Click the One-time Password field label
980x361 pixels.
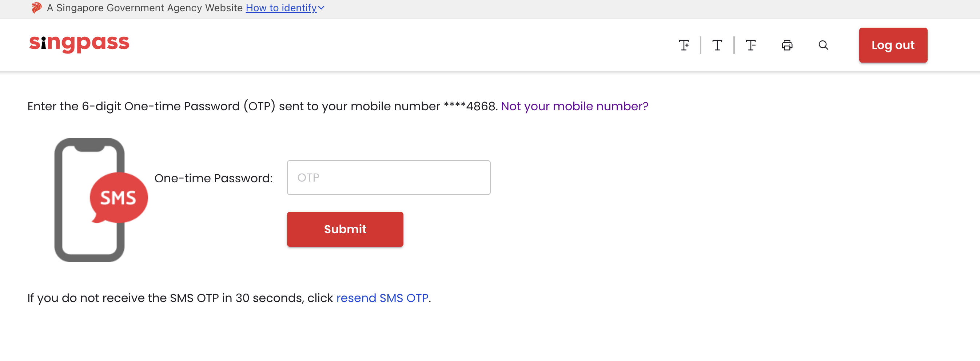click(214, 178)
